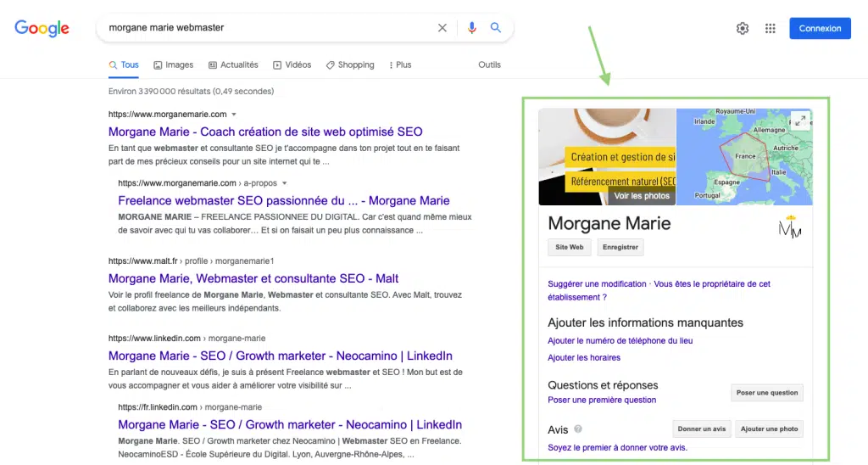Open Morgane Marie Coach création result
The height and width of the screenshot is (465, 868).
click(265, 132)
